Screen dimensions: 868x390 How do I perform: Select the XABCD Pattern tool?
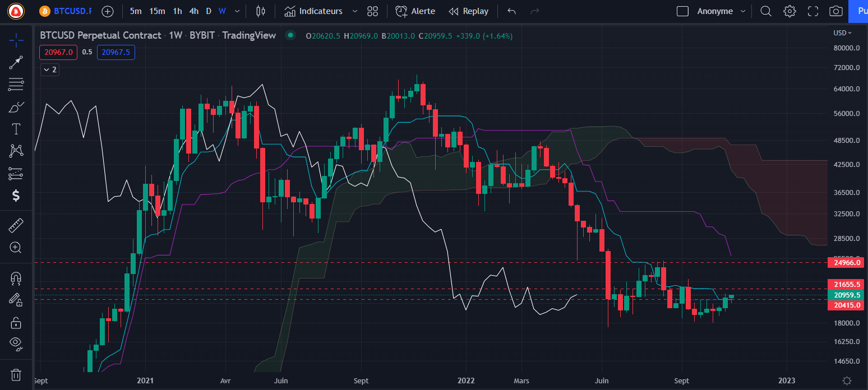click(16, 151)
